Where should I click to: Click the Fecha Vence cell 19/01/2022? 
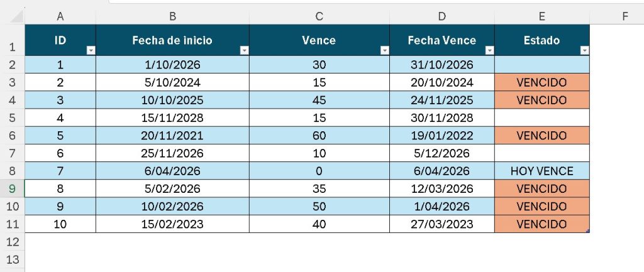[x=441, y=136]
